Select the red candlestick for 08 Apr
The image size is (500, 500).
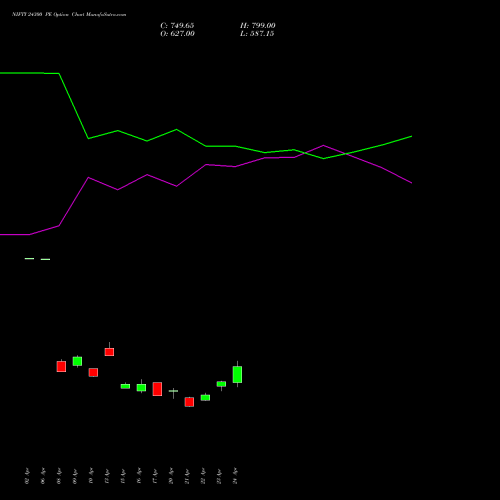tap(61, 366)
